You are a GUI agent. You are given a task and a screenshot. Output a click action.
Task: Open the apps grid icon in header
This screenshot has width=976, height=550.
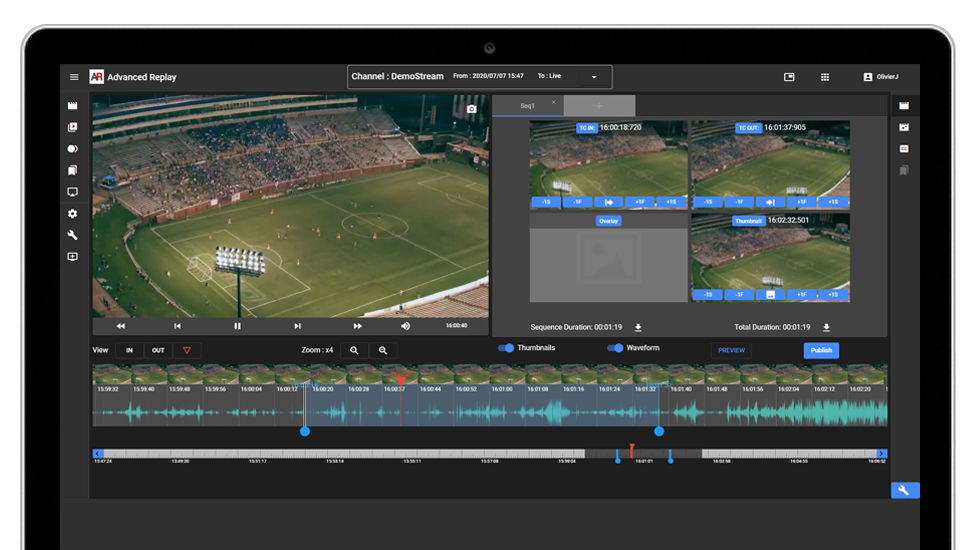[x=825, y=77]
